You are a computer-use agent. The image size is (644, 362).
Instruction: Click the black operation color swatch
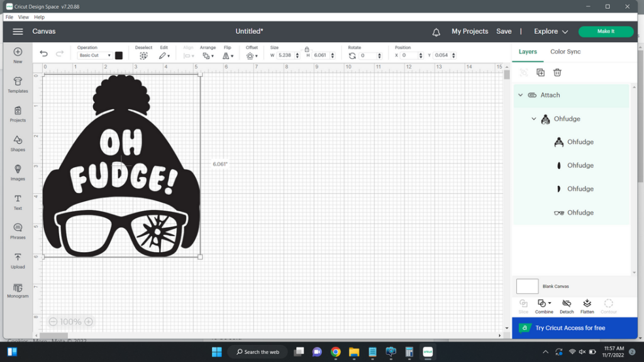[119, 55]
